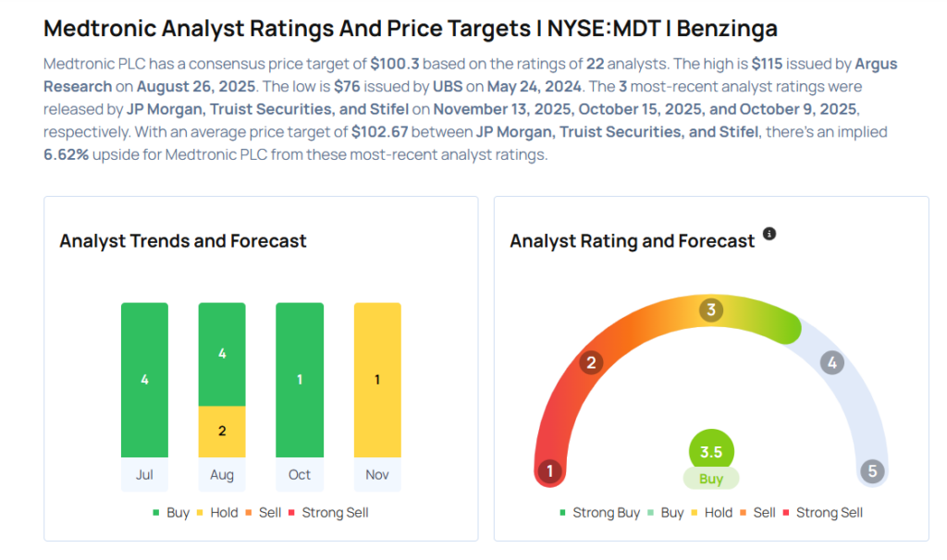Click gauge marker number 2
This screenshot has height=560, width=947.
[591, 362]
